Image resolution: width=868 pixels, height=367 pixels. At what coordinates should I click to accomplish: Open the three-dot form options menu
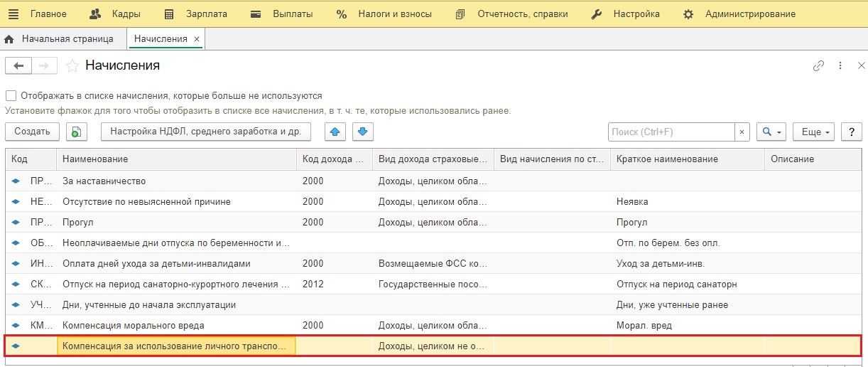click(840, 65)
